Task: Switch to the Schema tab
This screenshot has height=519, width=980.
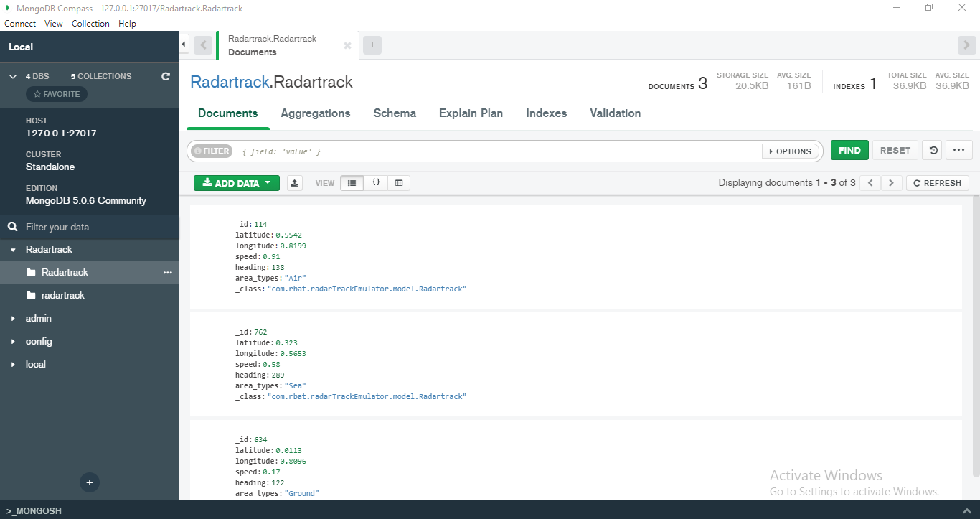Action: pos(395,113)
